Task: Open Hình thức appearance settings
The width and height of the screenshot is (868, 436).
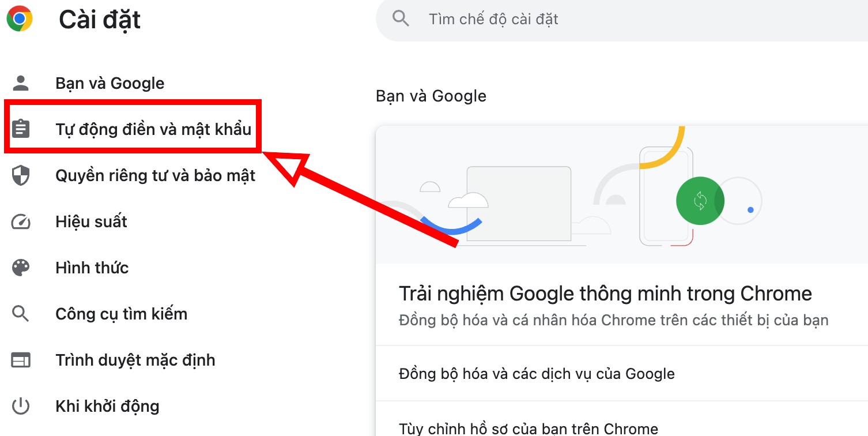Action: coord(92,268)
